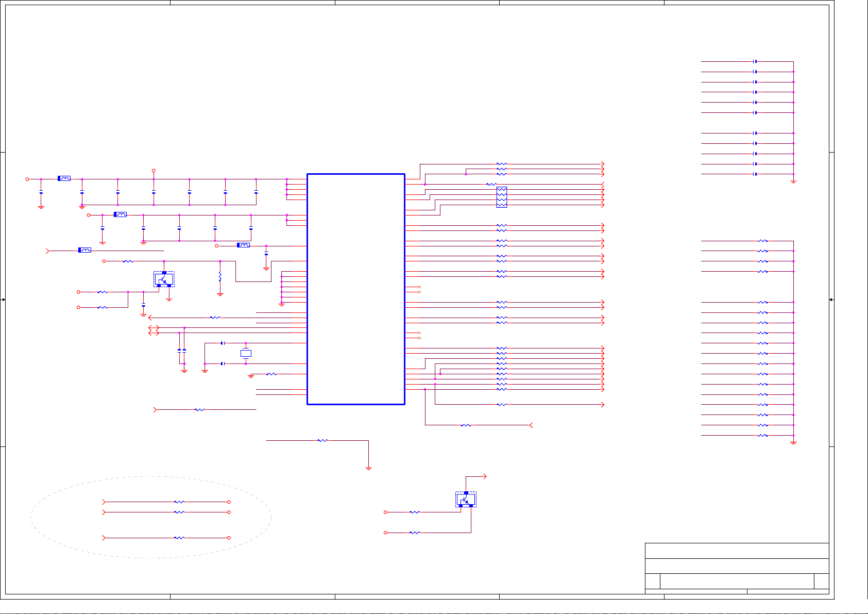Select the top resistor inside the dashed green ellipse
The image size is (868, 614).
tap(179, 502)
